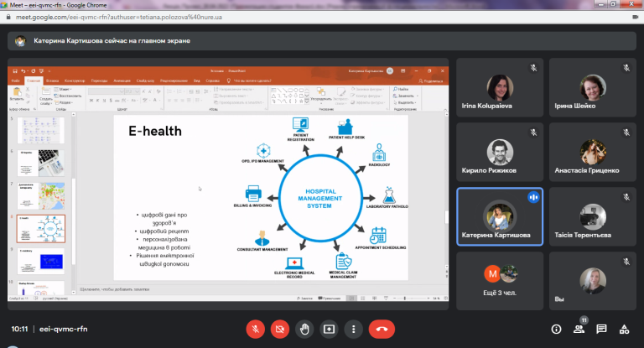Click the notes area 'Щелкните, чтобы добавить заметки'
Viewport: 644px width, 348px height.
[115, 289]
